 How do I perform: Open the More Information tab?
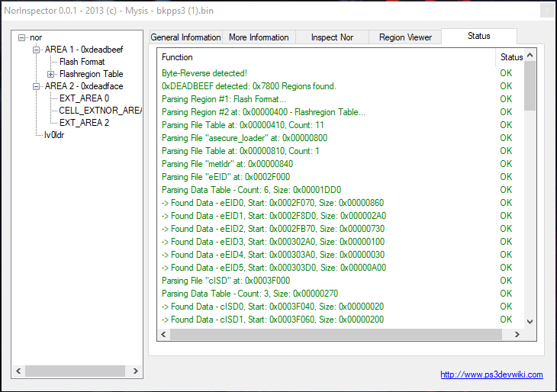click(259, 37)
